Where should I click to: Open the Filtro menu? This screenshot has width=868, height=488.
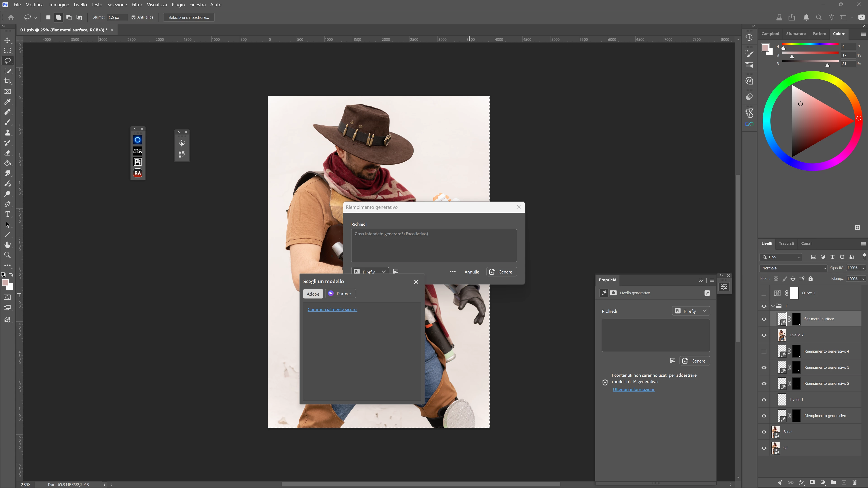pyautogui.click(x=137, y=5)
